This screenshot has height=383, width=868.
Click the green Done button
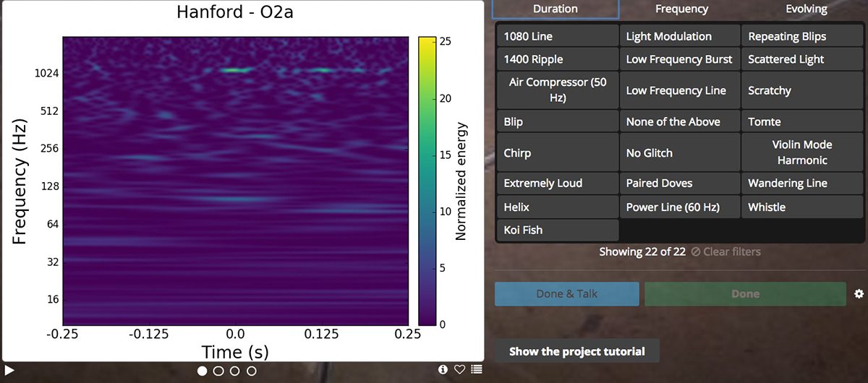pyautogui.click(x=745, y=294)
